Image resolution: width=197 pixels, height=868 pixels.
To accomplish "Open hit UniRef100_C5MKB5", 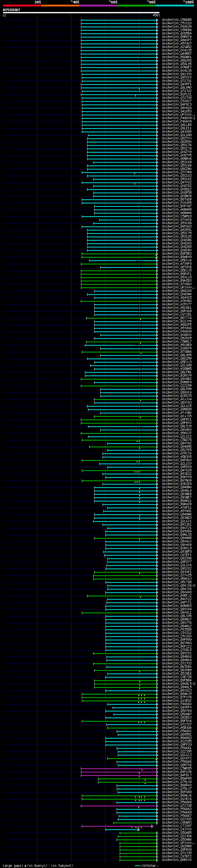I will coord(177,20).
